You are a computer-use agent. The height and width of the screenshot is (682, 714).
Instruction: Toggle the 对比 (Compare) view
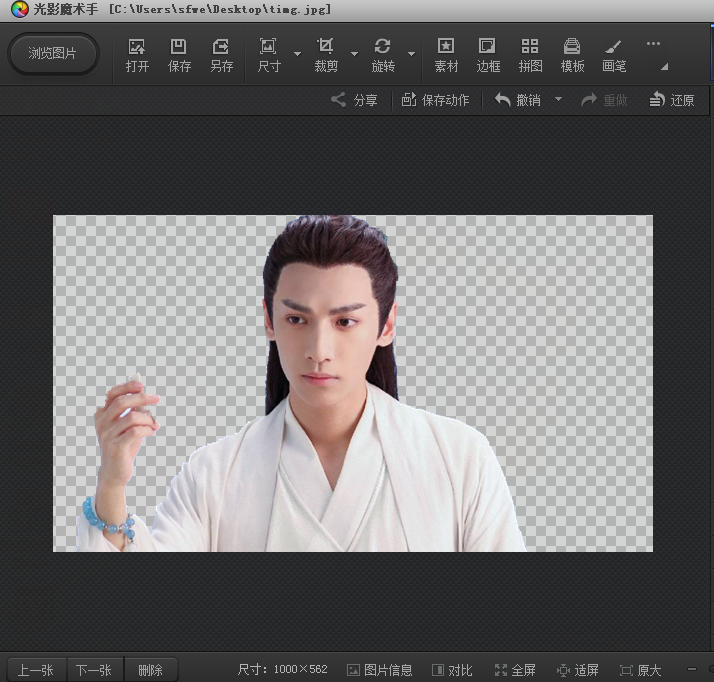coord(452,670)
